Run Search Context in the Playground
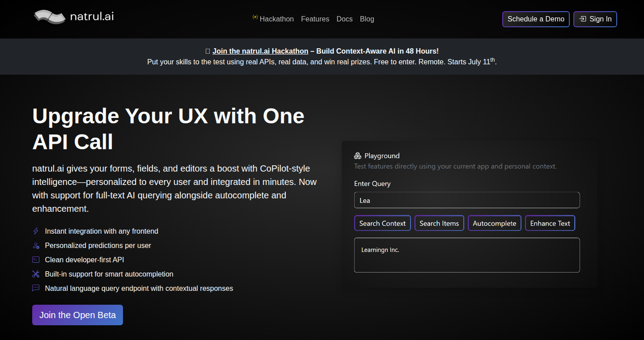644x340 pixels. (382, 223)
